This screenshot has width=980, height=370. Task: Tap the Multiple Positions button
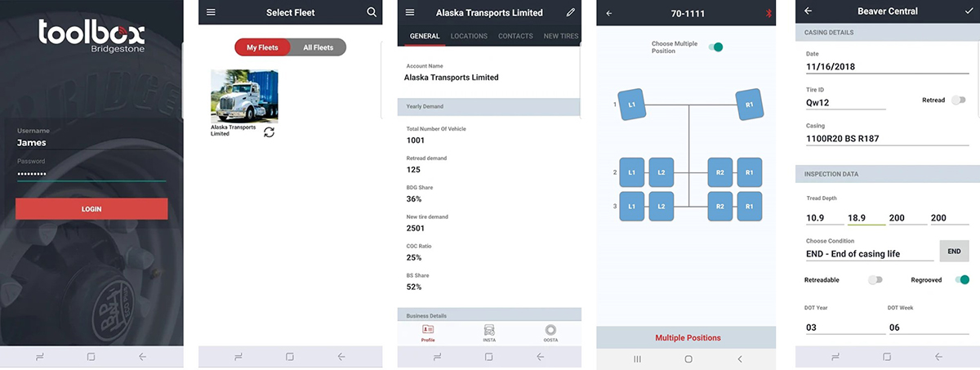pos(688,337)
